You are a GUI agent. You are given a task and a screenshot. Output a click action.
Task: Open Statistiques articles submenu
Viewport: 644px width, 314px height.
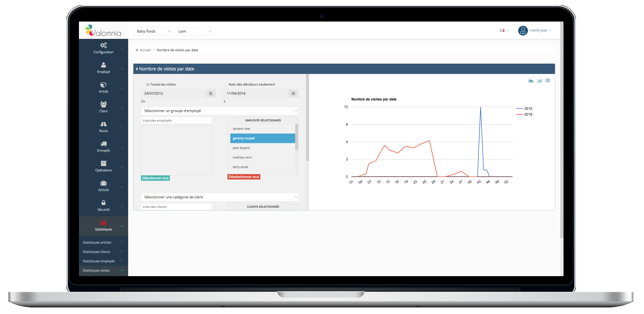(97, 242)
